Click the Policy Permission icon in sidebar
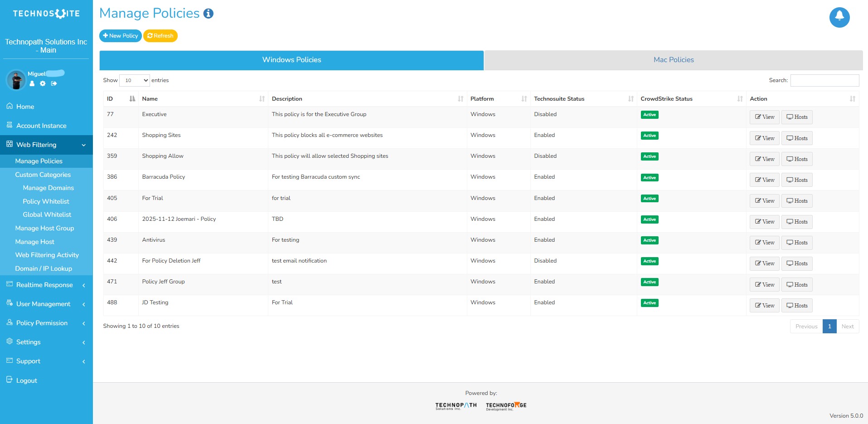Viewport: 868px width, 424px height. pyautogui.click(x=10, y=322)
